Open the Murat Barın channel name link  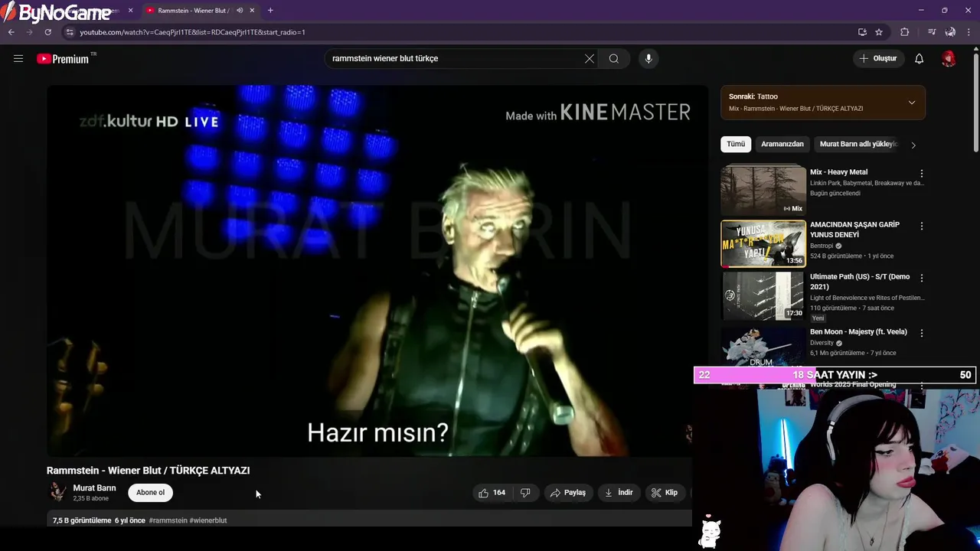(94, 488)
